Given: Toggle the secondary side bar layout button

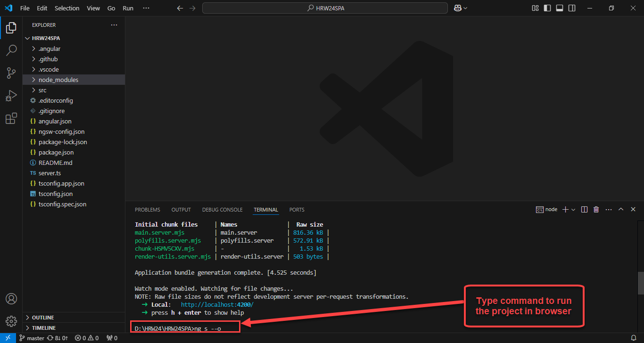Looking at the screenshot, I should pyautogui.click(x=572, y=8).
